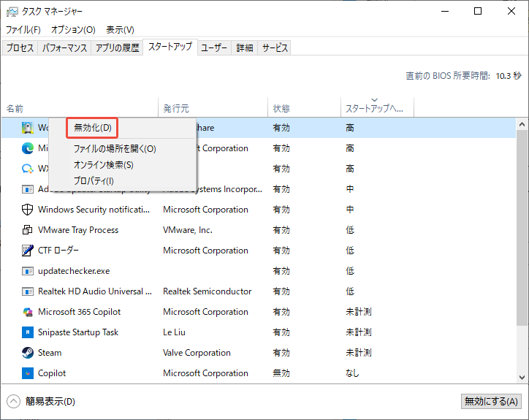The height and width of the screenshot is (420, 529).
Task: Switch to the サービス tab
Action: pyautogui.click(x=275, y=48)
